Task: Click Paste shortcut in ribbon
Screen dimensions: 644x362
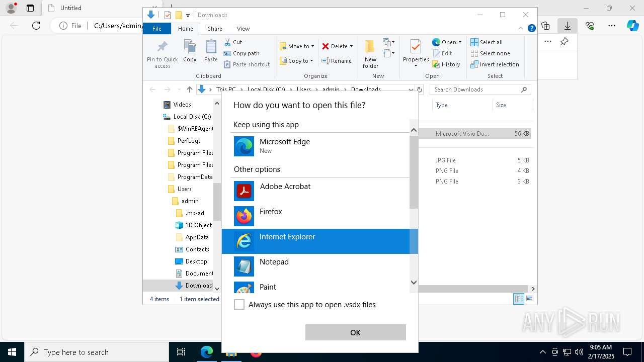Action: 247,64
